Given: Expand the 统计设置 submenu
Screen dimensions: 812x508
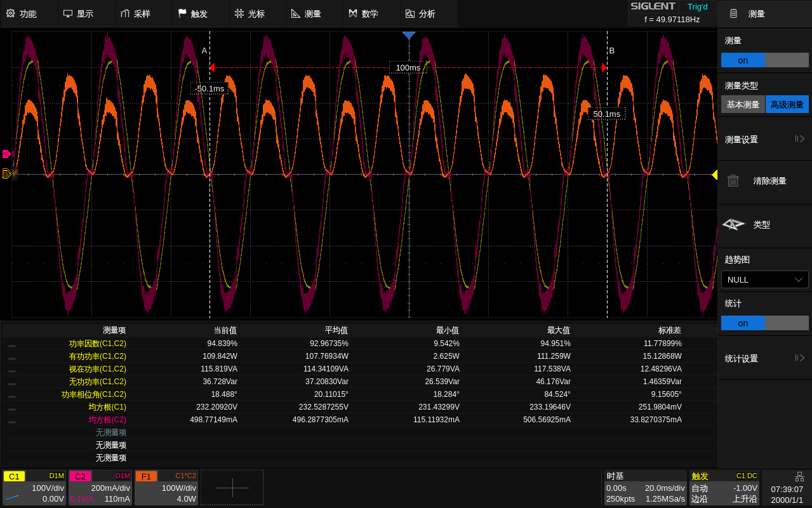Looking at the screenshot, I should click(764, 358).
